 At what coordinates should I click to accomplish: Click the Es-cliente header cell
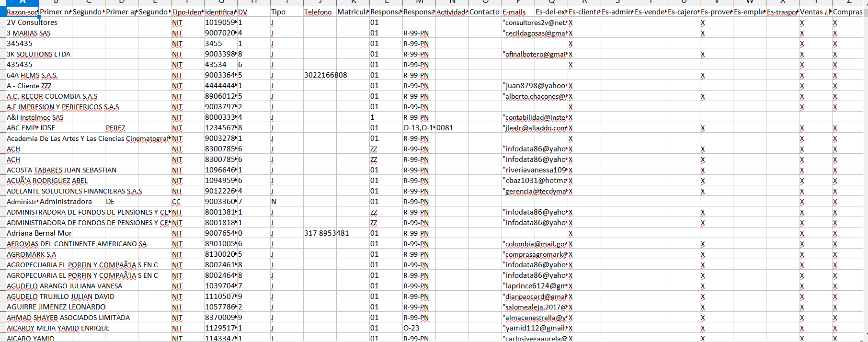coord(584,12)
